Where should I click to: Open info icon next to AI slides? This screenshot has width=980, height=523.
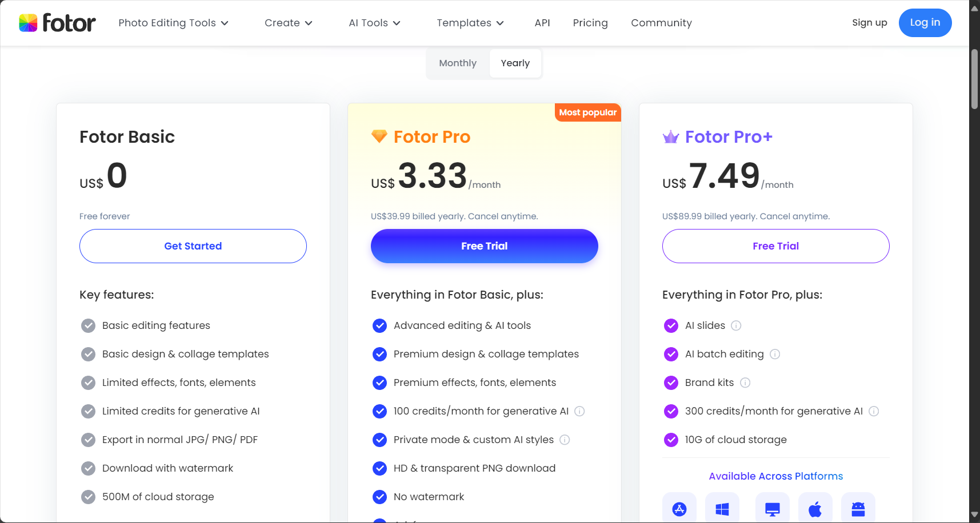(x=736, y=325)
